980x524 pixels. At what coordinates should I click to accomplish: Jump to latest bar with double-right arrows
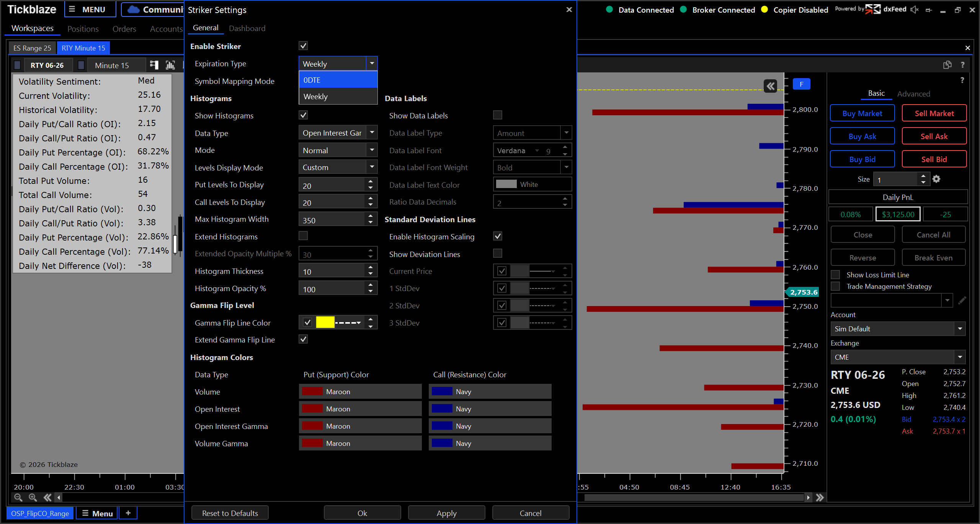(x=820, y=498)
